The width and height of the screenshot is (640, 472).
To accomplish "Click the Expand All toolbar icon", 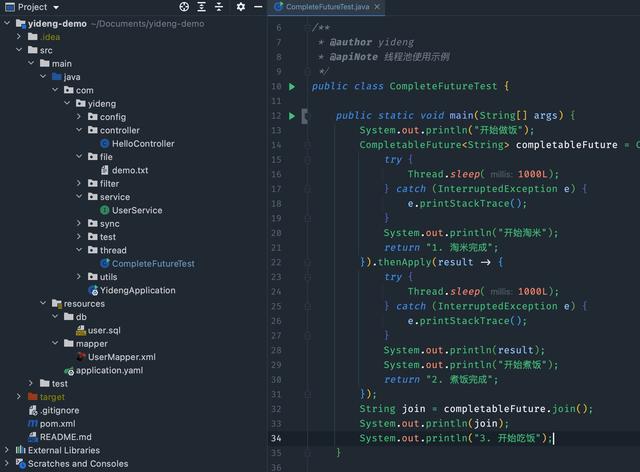I will coord(202,7).
